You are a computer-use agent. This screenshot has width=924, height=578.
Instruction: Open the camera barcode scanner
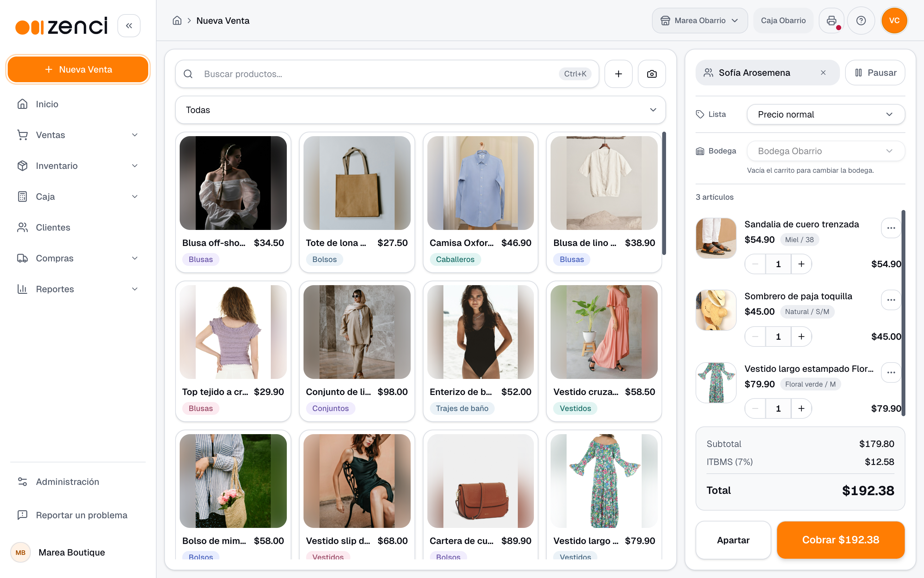[651, 74]
